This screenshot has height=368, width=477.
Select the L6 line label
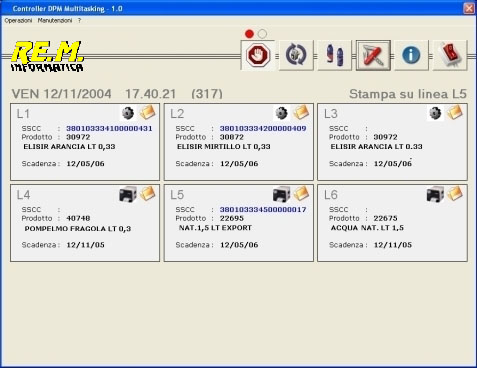tap(331, 195)
